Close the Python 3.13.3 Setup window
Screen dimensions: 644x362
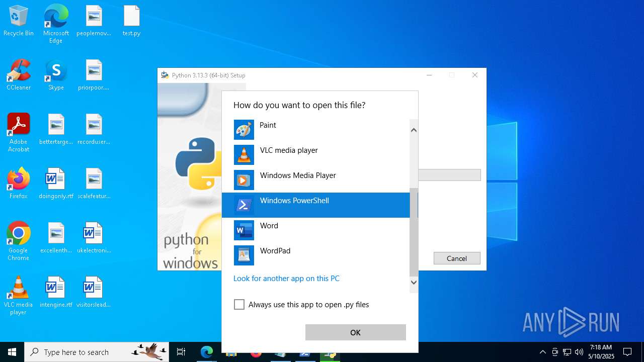[475, 75]
